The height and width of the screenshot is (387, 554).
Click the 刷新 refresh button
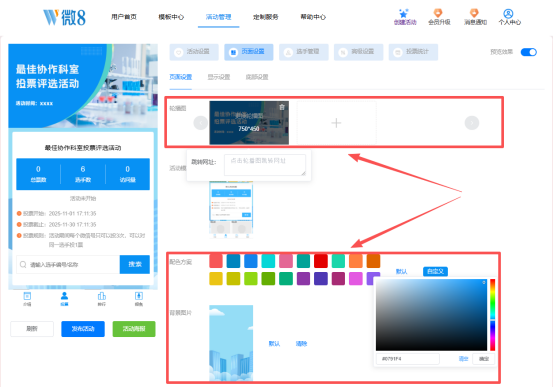pyautogui.click(x=32, y=329)
